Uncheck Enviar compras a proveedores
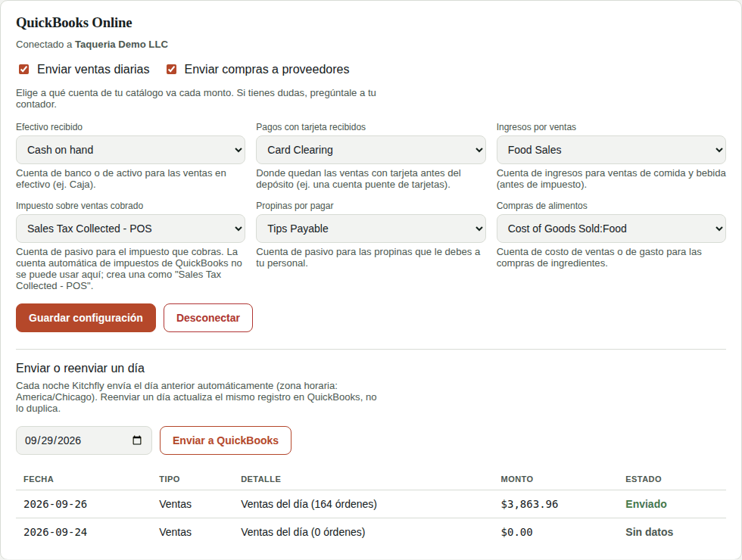 coord(171,70)
